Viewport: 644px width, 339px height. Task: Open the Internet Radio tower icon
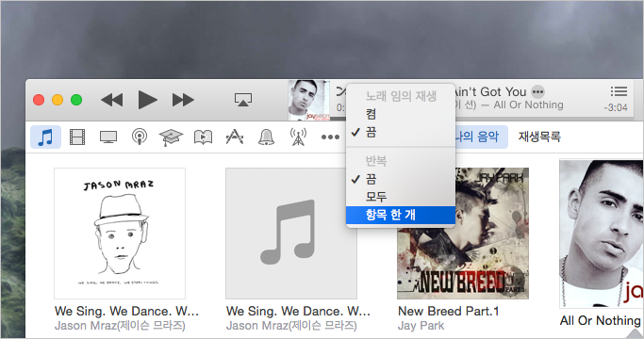298,137
